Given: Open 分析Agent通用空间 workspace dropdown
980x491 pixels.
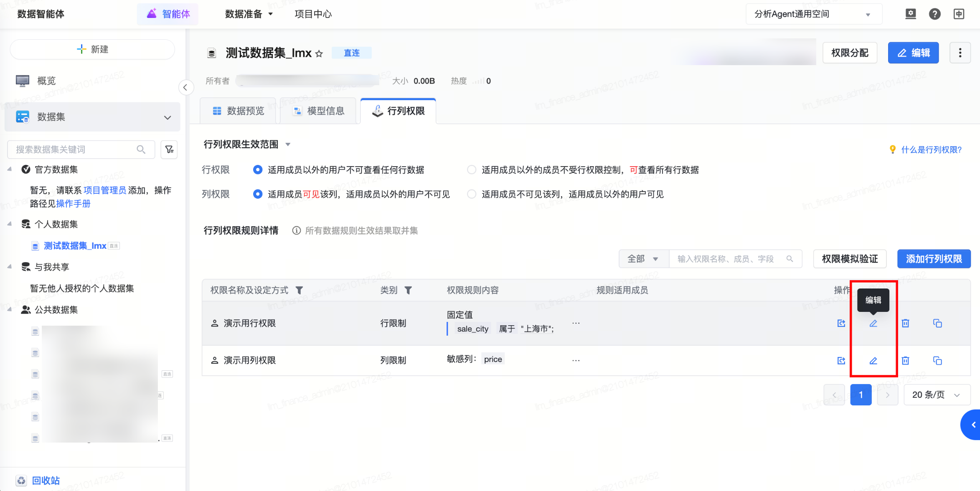Looking at the screenshot, I should [813, 14].
